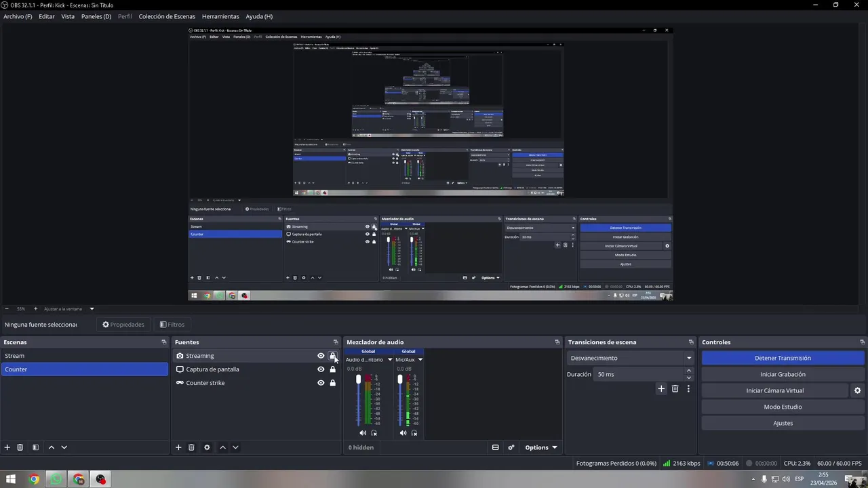Delete the selected scene with trash icon

(20, 447)
